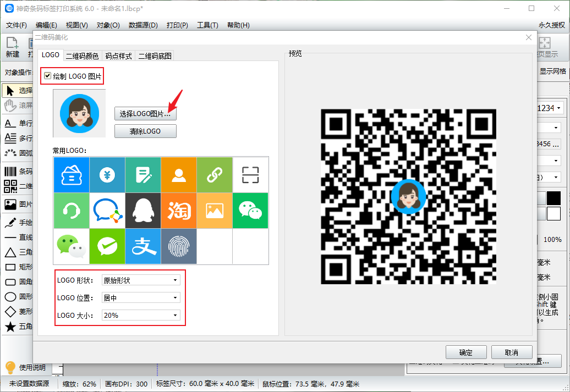Click the 清除LOGO button

tap(145, 131)
